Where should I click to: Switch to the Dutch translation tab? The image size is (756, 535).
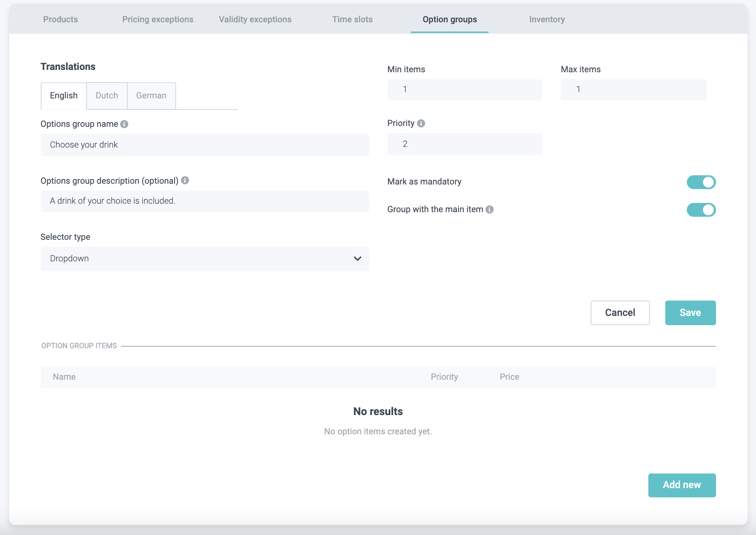(x=107, y=96)
